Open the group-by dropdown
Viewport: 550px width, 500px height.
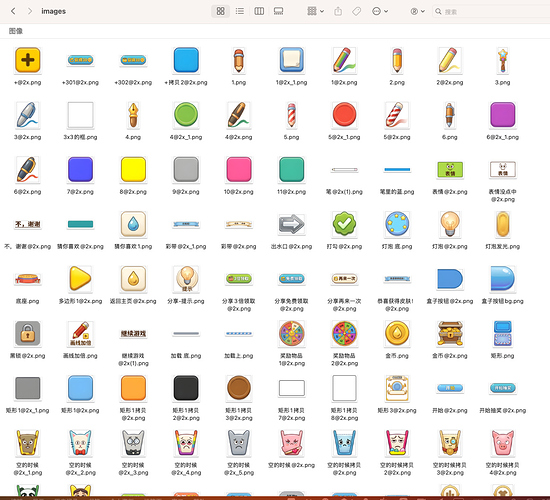[315, 11]
